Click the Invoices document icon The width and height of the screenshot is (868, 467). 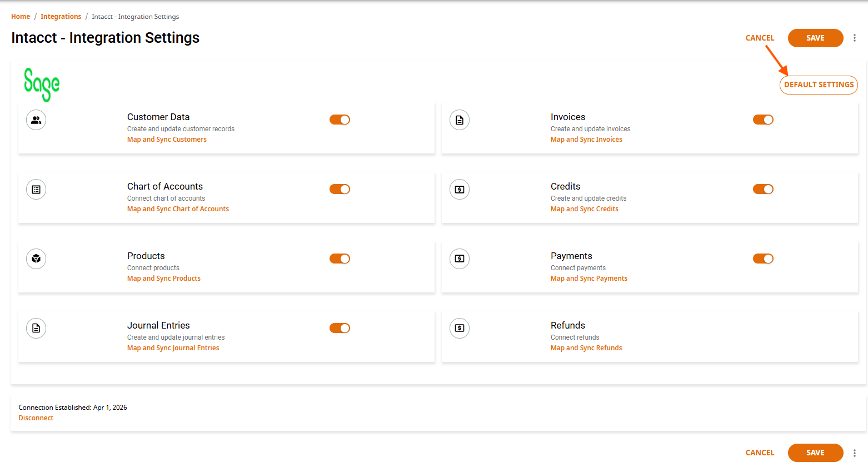click(x=460, y=120)
